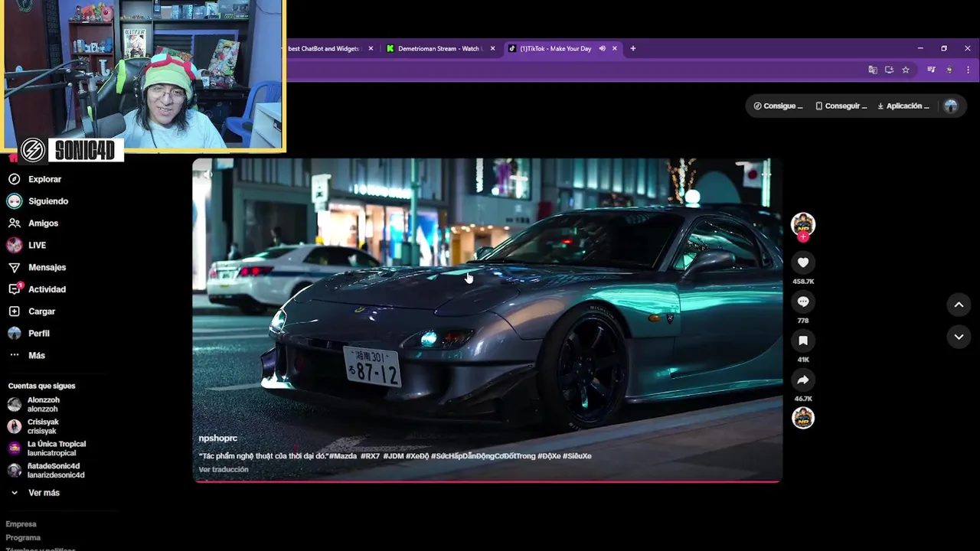Click the 41K saved count

point(803,360)
